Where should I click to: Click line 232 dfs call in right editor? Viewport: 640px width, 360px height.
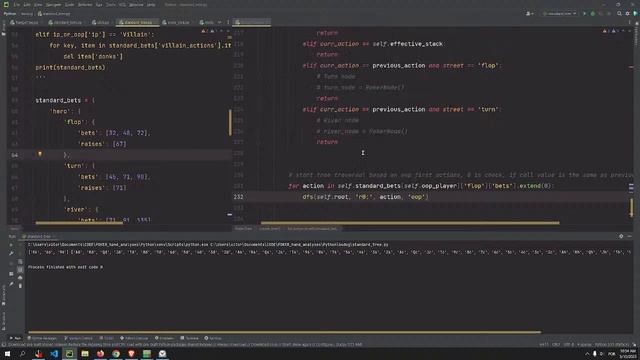(365, 197)
